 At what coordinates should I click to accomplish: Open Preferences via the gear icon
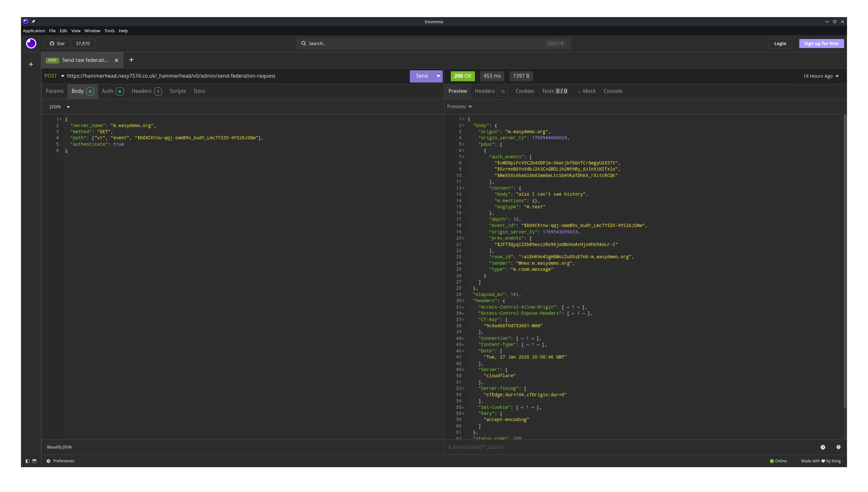[x=48, y=461]
